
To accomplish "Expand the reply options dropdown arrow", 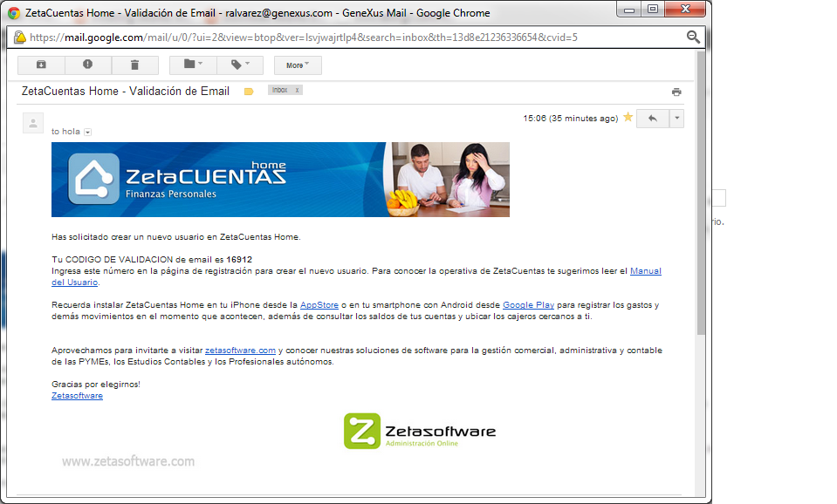I will (x=677, y=119).
